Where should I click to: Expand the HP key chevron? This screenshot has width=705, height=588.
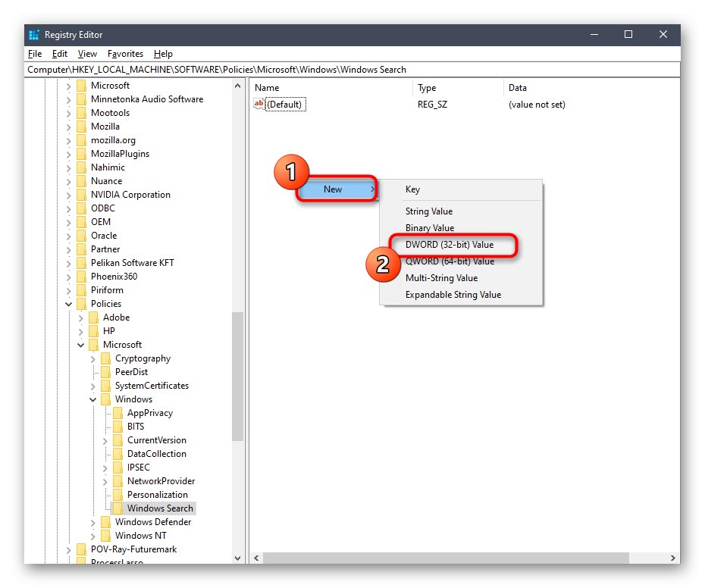click(x=80, y=332)
